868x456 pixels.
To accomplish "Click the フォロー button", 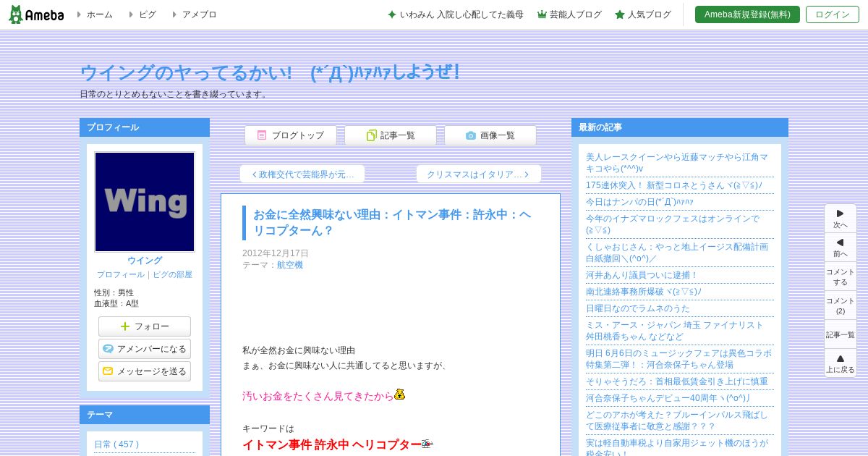I will pyautogui.click(x=145, y=326).
